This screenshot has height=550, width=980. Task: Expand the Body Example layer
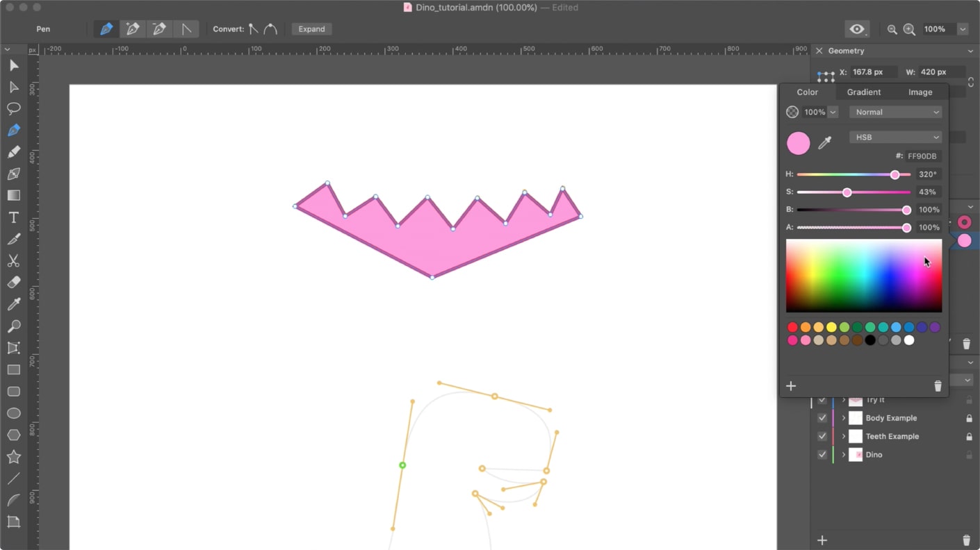tap(844, 418)
